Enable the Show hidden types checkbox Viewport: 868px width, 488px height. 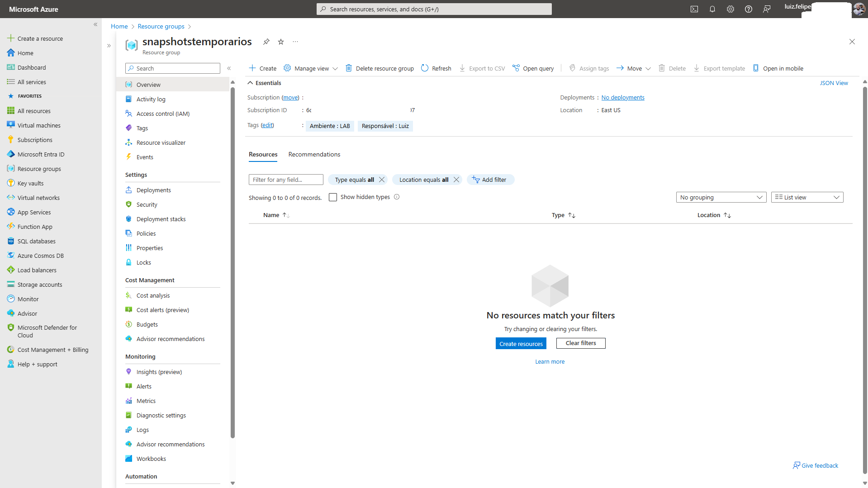333,197
